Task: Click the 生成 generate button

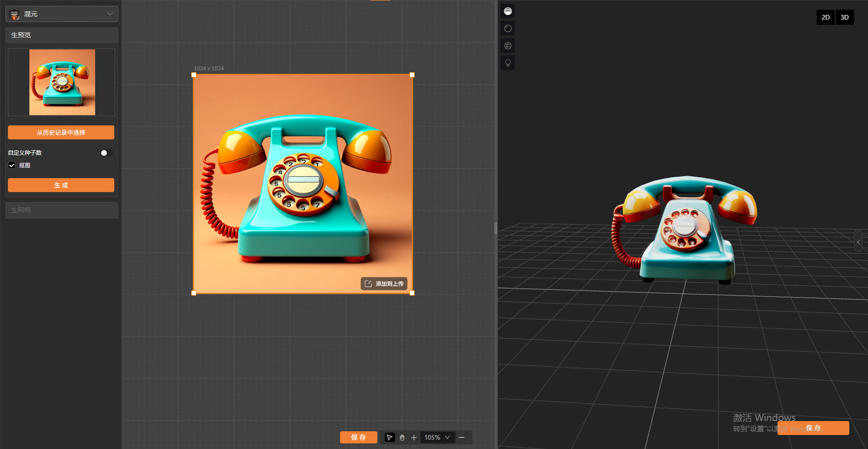Action: tap(61, 185)
